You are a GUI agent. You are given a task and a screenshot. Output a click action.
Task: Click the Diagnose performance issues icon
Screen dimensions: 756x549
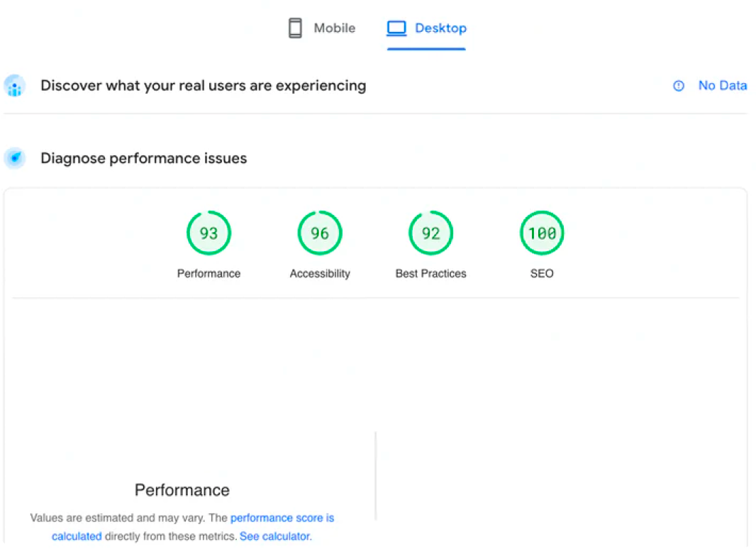[x=14, y=158]
